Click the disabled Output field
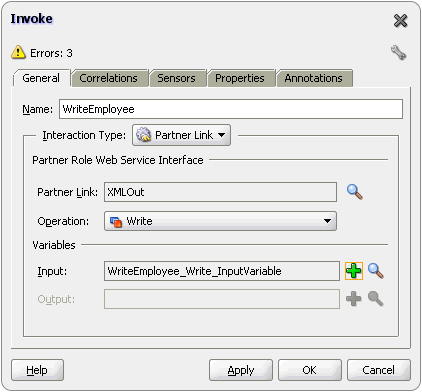Screen dimensions: 422x392 point(222,299)
